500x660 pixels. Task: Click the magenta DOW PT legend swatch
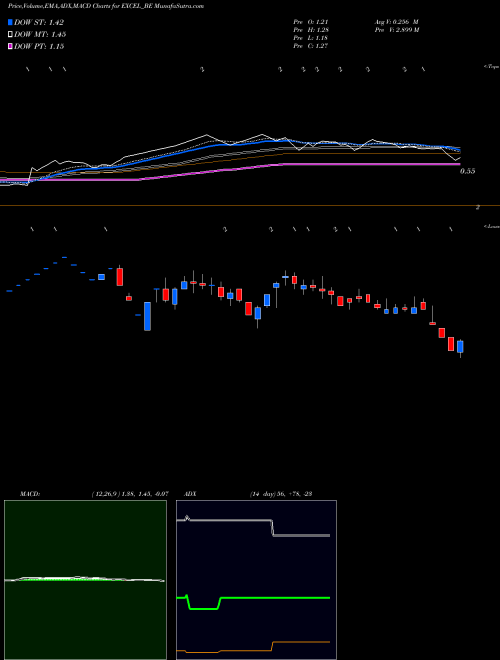(x=10, y=46)
